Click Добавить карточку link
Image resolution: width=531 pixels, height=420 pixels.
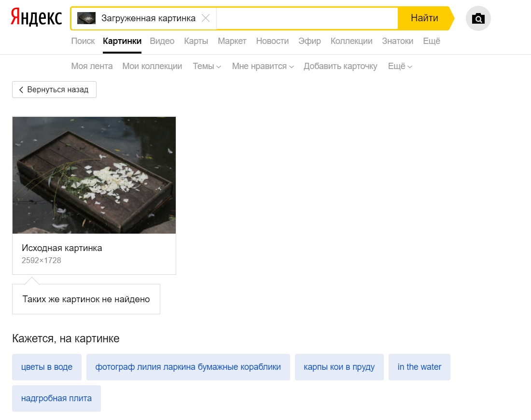pos(340,66)
